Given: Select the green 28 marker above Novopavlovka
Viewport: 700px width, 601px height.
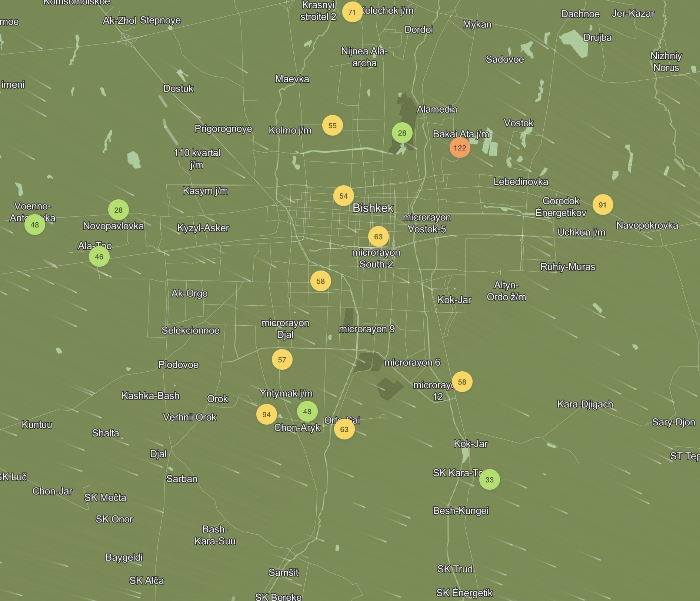Looking at the screenshot, I should pos(118,210).
